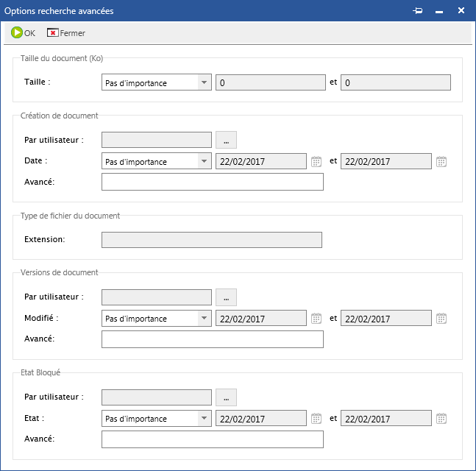This screenshot has height=471, width=476.
Task: Expand the Modifié dropdown
Action: pos(204,319)
